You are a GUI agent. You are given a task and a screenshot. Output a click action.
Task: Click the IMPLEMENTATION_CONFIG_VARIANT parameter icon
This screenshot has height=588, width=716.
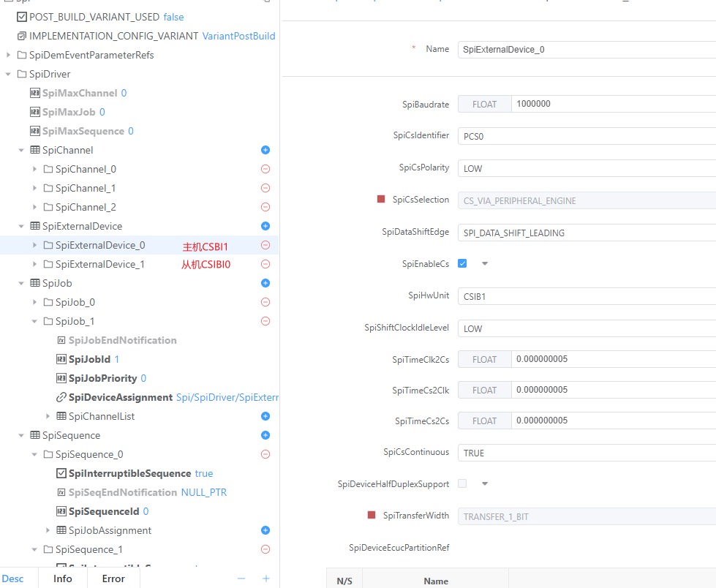tap(21, 36)
